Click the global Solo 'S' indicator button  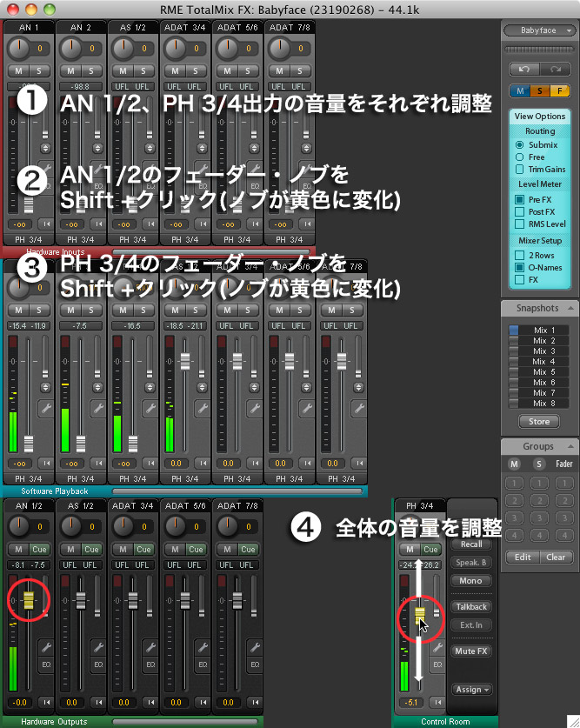click(x=539, y=90)
